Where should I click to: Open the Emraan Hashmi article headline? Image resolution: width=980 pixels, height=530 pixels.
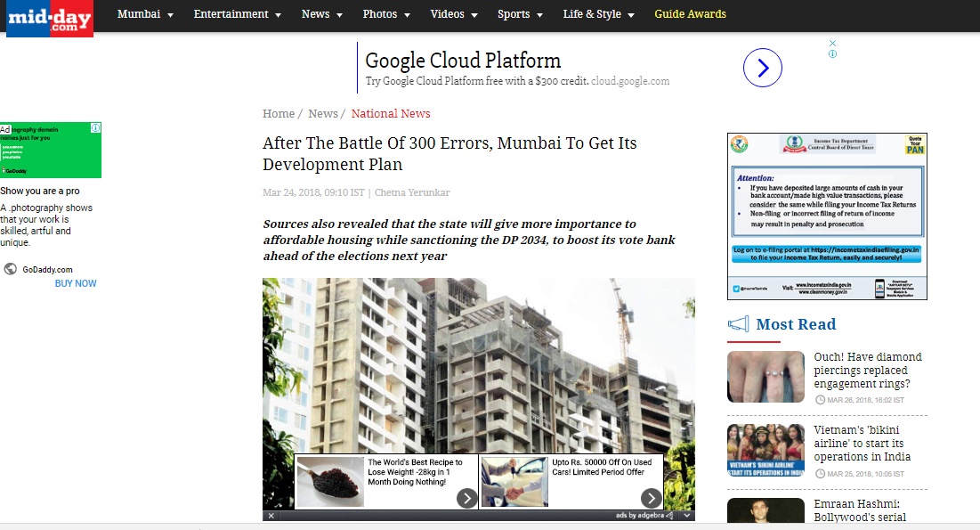click(859, 510)
